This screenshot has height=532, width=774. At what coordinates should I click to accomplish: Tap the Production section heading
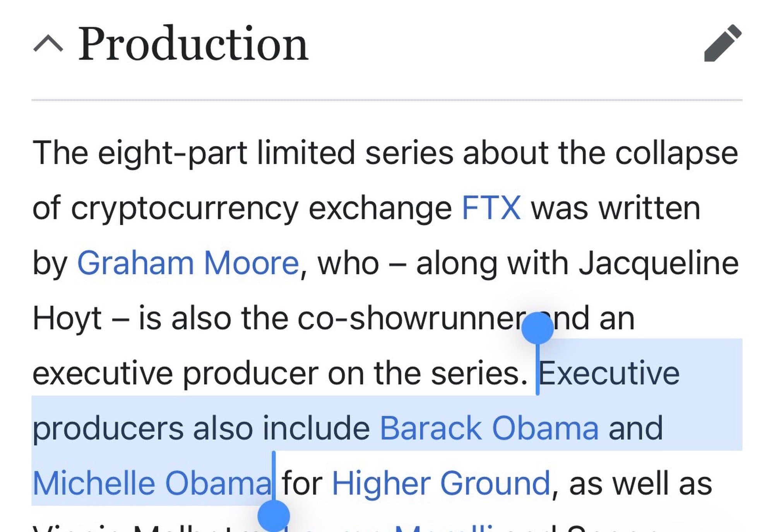(x=193, y=43)
